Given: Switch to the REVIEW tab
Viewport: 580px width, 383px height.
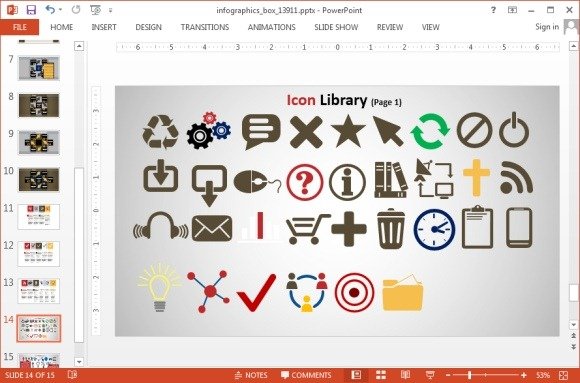Looking at the screenshot, I should click(x=390, y=27).
